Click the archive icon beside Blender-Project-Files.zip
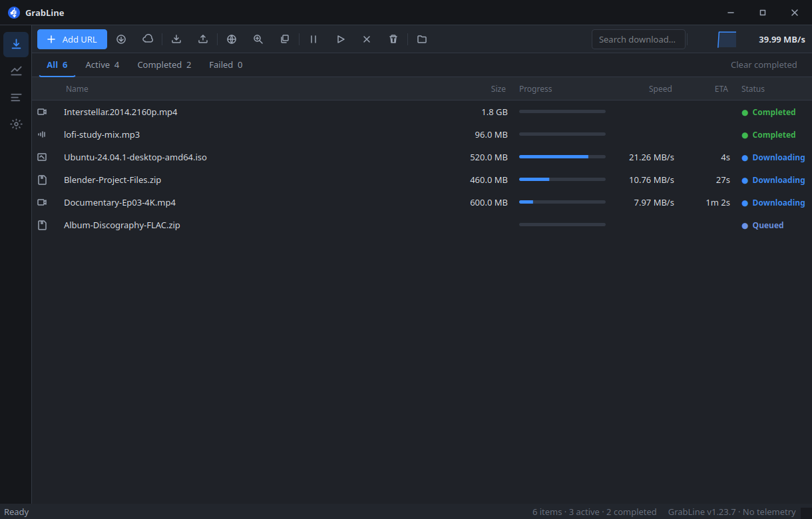This screenshot has height=519, width=812. pyautogui.click(x=42, y=180)
